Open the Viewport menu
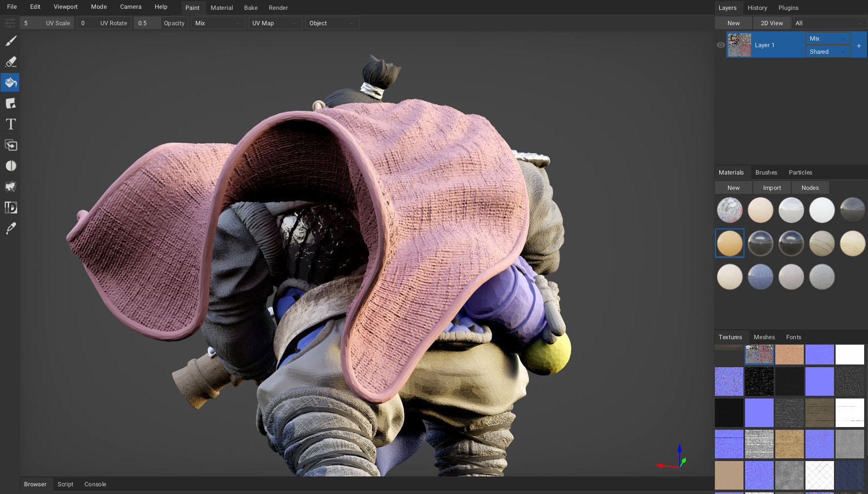Screen dimensions: 868x494 click(x=65, y=7)
